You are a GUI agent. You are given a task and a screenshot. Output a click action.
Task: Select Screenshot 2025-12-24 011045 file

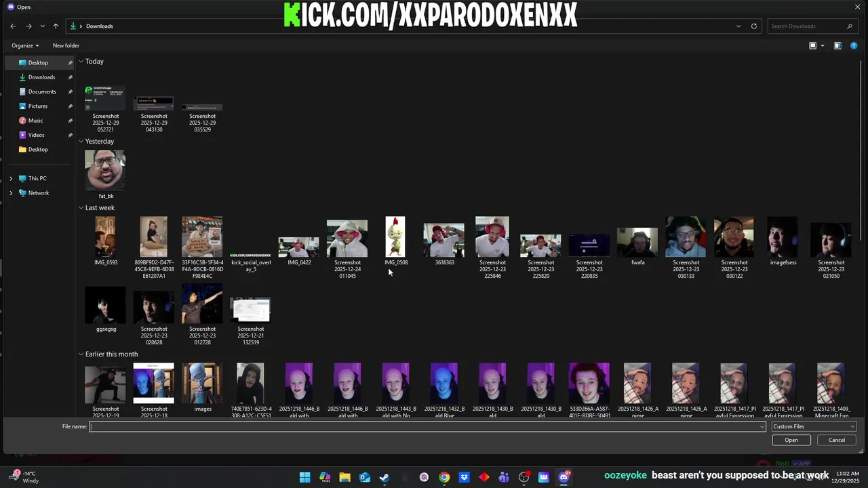tap(347, 248)
